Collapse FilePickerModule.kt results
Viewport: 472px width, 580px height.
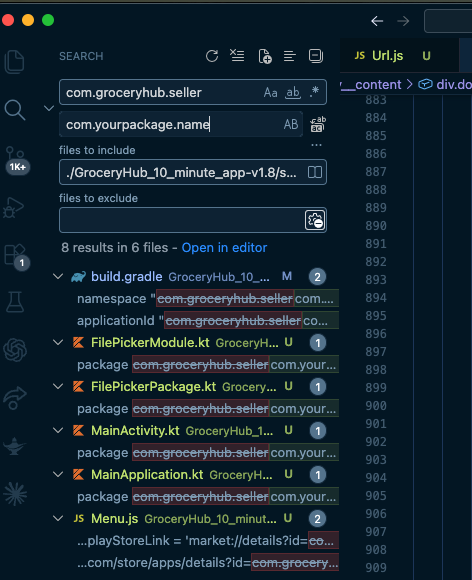58,342
